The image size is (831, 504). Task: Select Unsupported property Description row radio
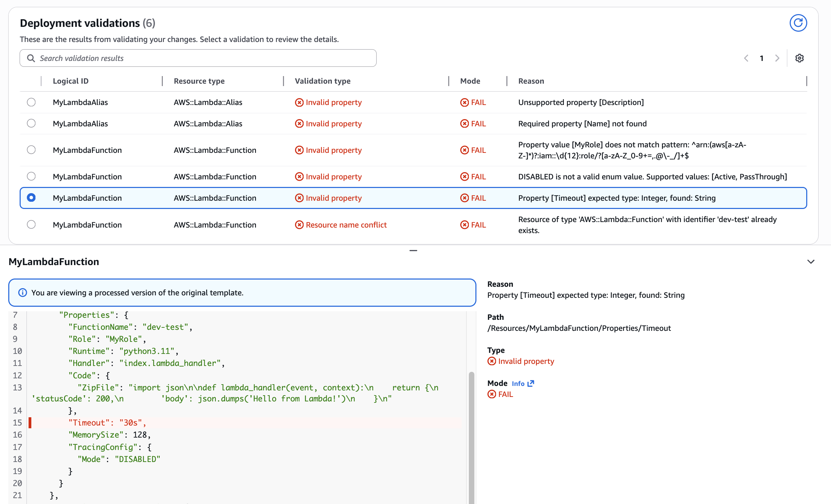31,102
